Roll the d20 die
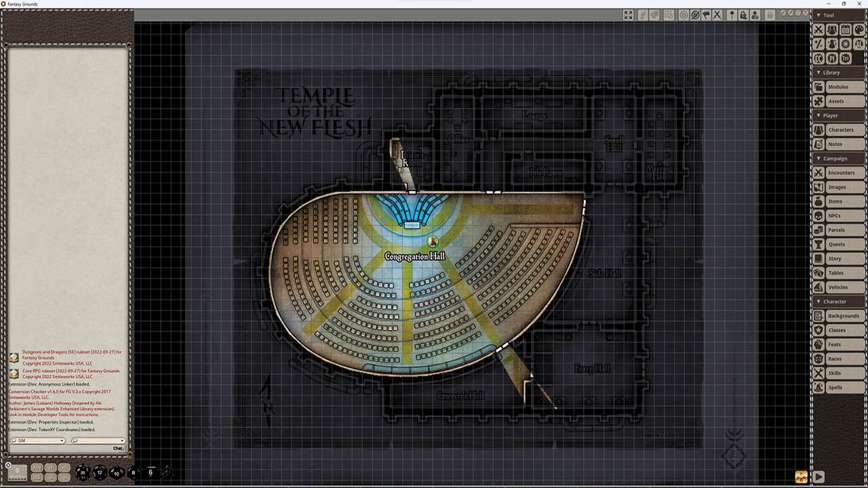 pos(82,472)
